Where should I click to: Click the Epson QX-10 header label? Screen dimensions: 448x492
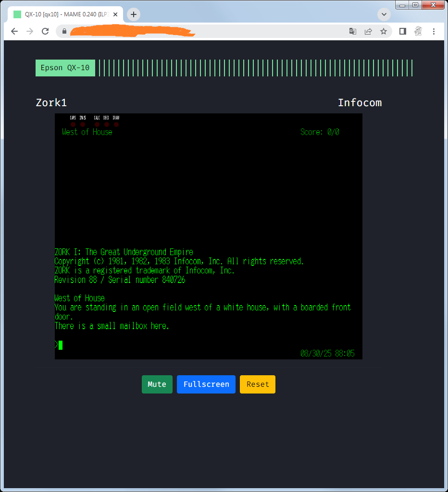click(x=65, y=68)
